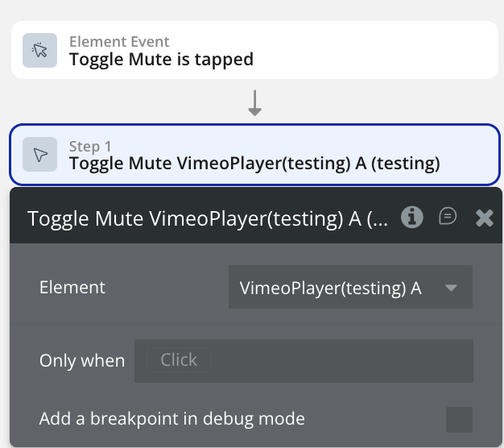504x448 pixels.
Task: Click the Element Event cursor-click icon
Action: tap(39, 50)
